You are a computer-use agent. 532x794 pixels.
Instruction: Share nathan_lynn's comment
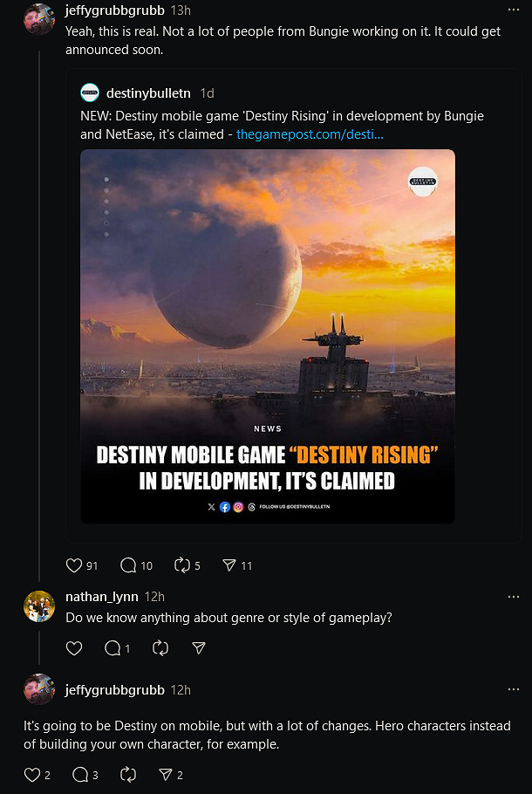pyautogui.click(x=198, y=648)
